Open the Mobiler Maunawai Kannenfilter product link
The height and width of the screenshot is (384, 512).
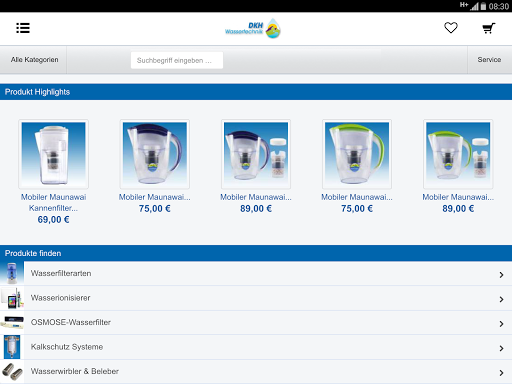coord(53,202)
